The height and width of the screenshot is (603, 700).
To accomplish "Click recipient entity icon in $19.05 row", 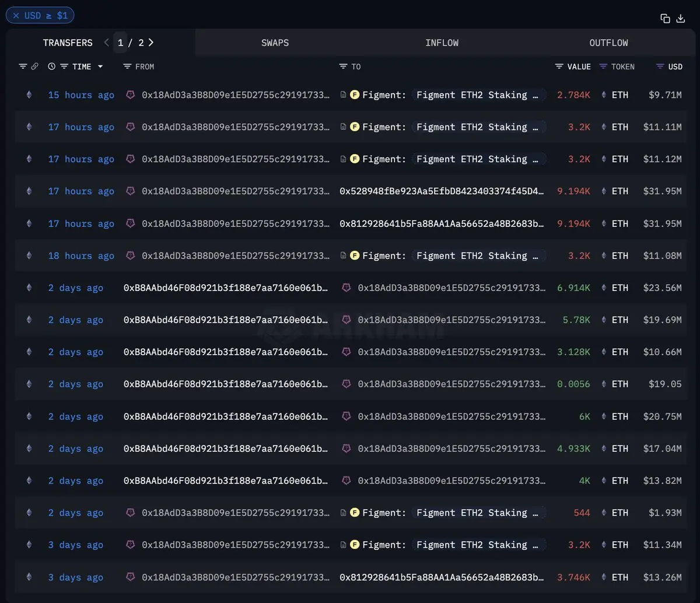I will (346, 384).
